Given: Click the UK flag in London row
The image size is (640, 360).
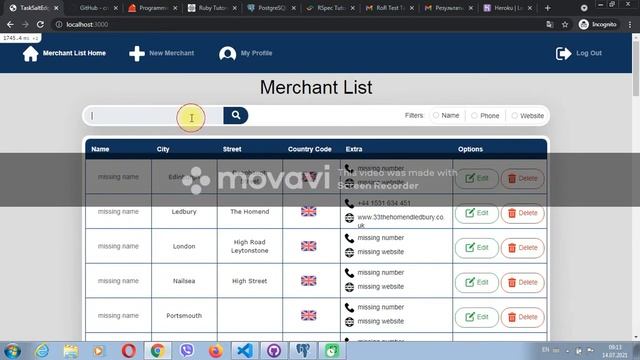Looking at the screenshot, I should pos(309,246).
